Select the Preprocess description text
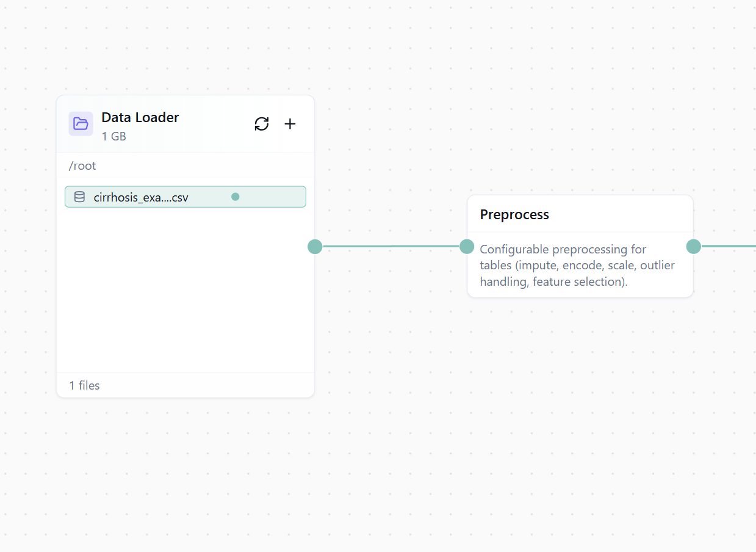The width and height of the screenshot is (756, 552). click(577, 266)
